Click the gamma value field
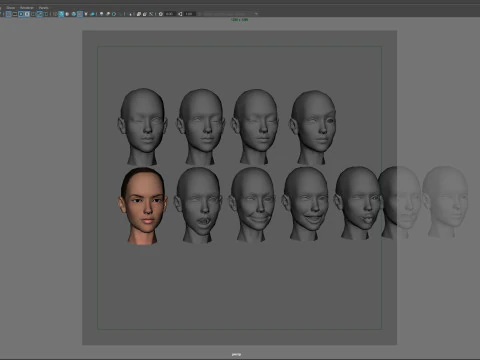The height and width of the screenshot is (360, 480). coord(190,14)
